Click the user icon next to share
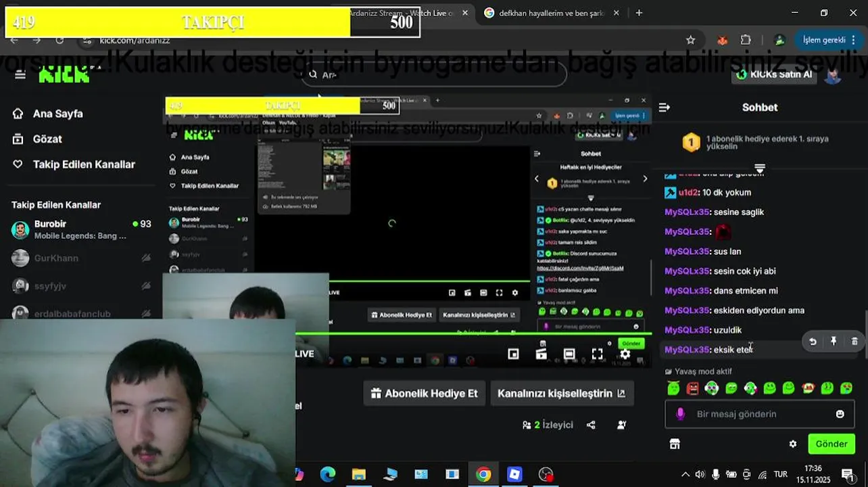Viewport: 868px width, 487px height. (621, 425)
